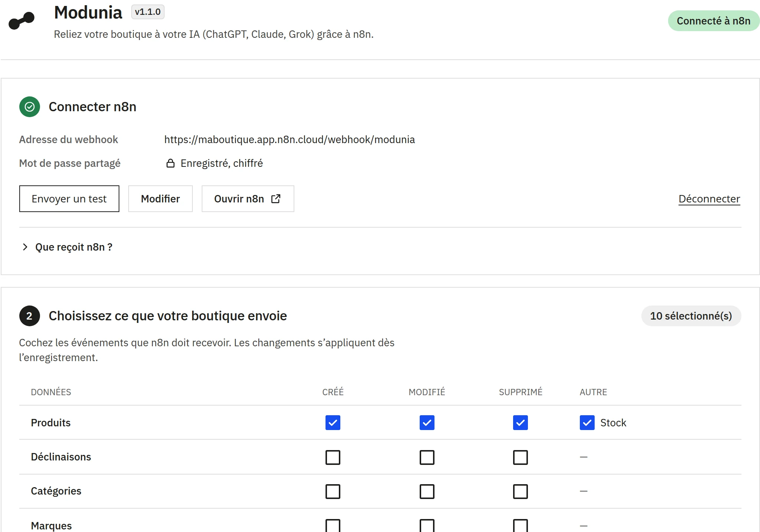Uncheck Produits Supprimé checkbox

click(521, 423)
